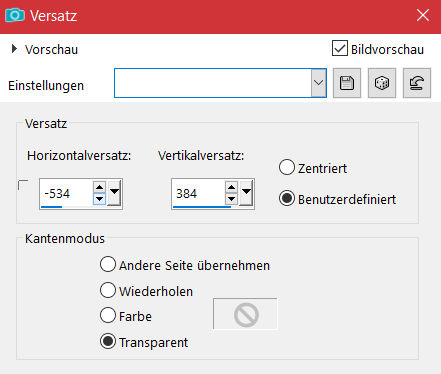
Task: Decrease the Horizontalversatz value with down arrow
Action: coord(99,199)
